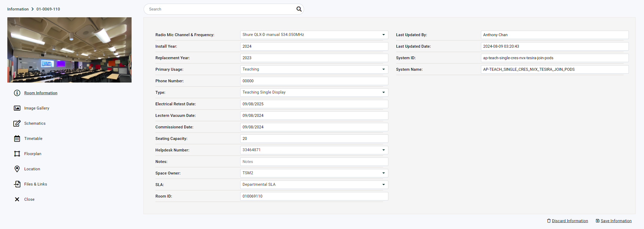
Task: Click the 'System Name:' label
Action: coord(409,69)
